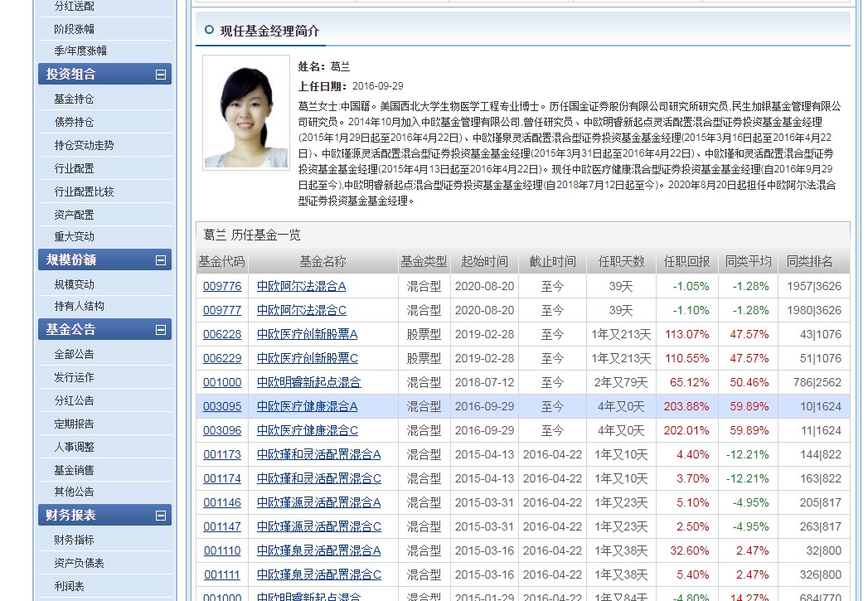
Task: View 发行运作 announcements
Action: click(74, 378)
